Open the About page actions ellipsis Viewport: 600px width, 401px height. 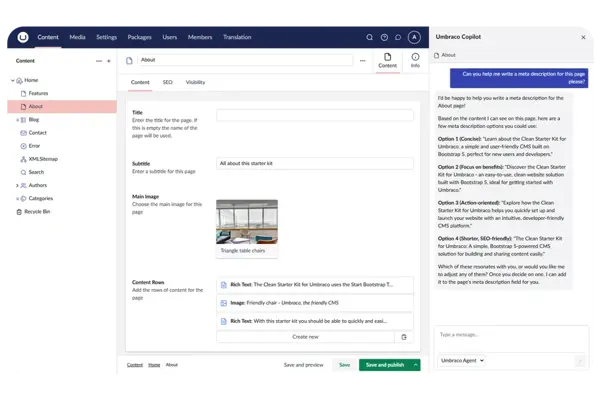(x=363, y=60)
